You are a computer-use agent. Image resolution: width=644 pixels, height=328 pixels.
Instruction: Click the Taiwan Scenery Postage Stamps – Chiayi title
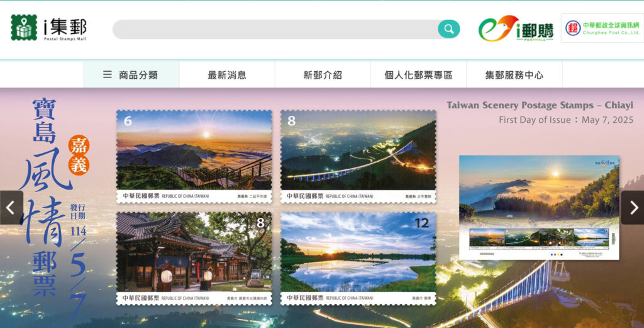click(x=540, y=105)
